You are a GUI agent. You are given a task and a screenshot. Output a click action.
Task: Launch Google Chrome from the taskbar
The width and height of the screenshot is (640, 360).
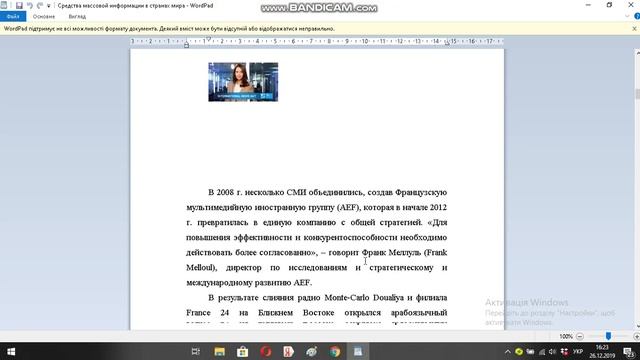[x=335, y=351]
